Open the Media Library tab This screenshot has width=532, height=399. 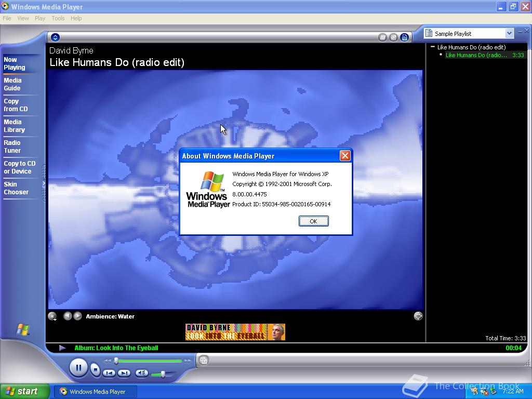tap(14, 126)
